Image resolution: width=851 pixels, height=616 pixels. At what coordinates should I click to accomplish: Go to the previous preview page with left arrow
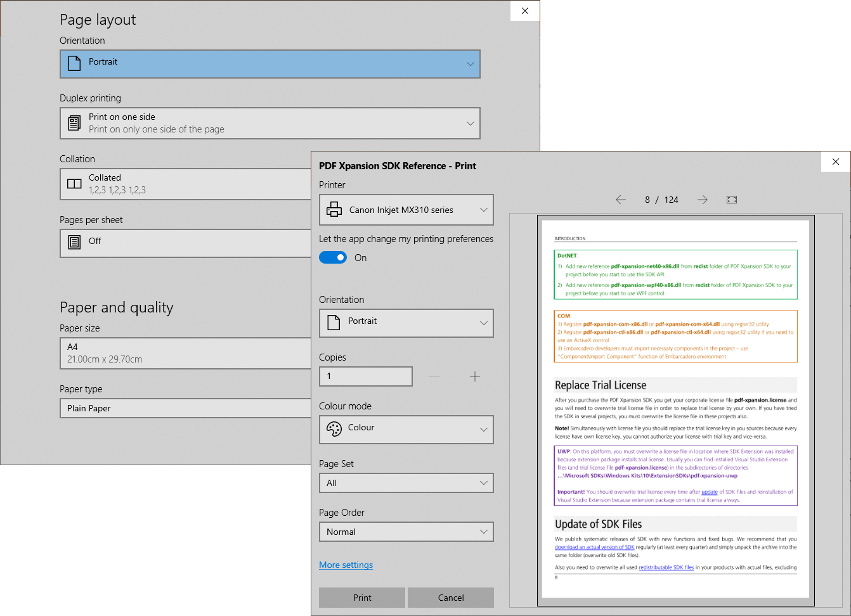coord(621,199)
